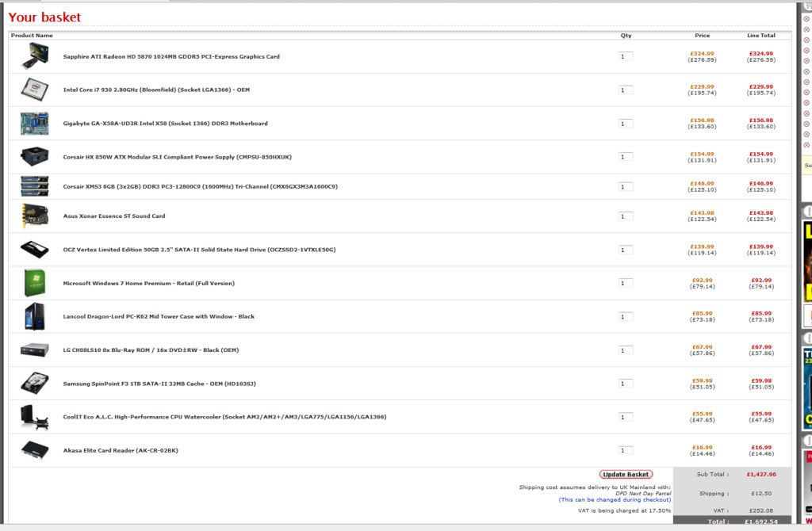Screen dimensions: 812x531
Task: Open the Akasa Elite Card Reader thumbnail
Action: [35, 450]
